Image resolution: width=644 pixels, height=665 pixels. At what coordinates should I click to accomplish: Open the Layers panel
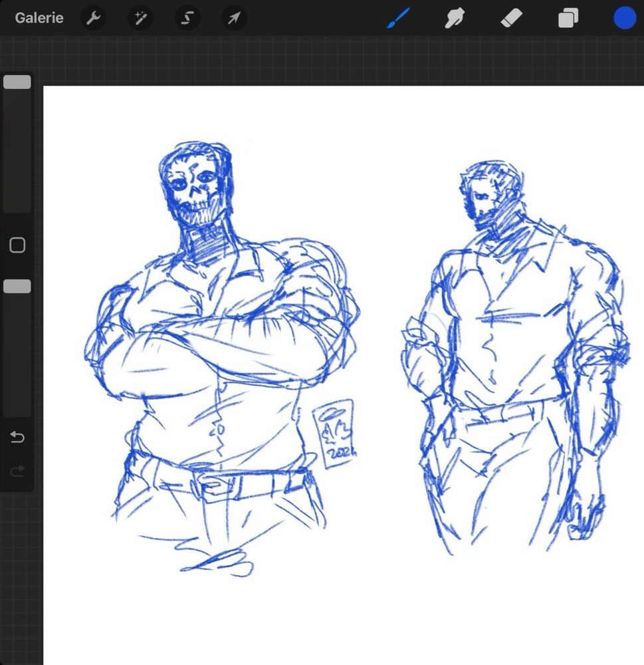568,18
